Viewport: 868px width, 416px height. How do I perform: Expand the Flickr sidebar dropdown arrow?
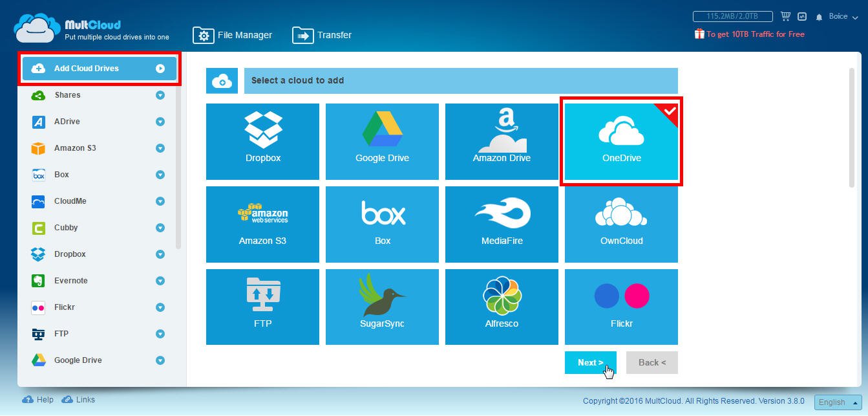[x=160, y=307]
